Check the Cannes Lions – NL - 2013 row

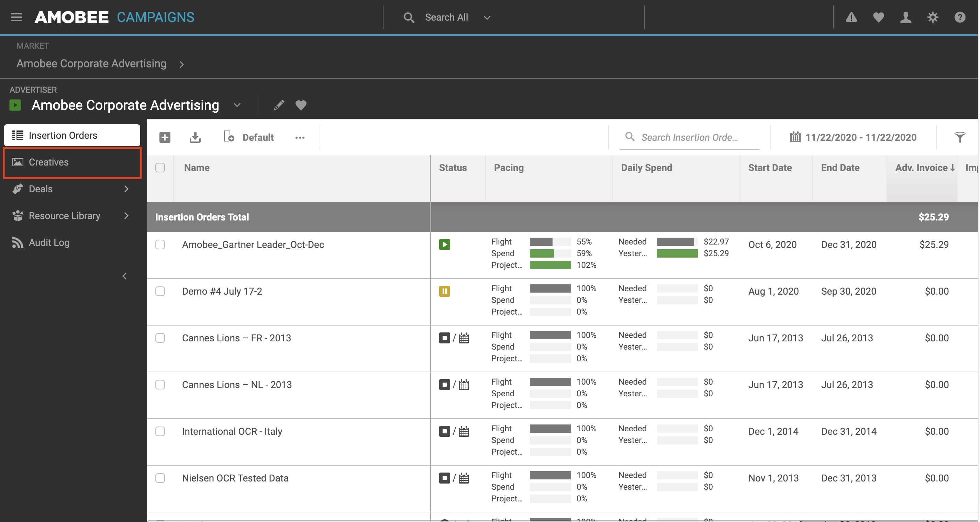tap(160, 385)
